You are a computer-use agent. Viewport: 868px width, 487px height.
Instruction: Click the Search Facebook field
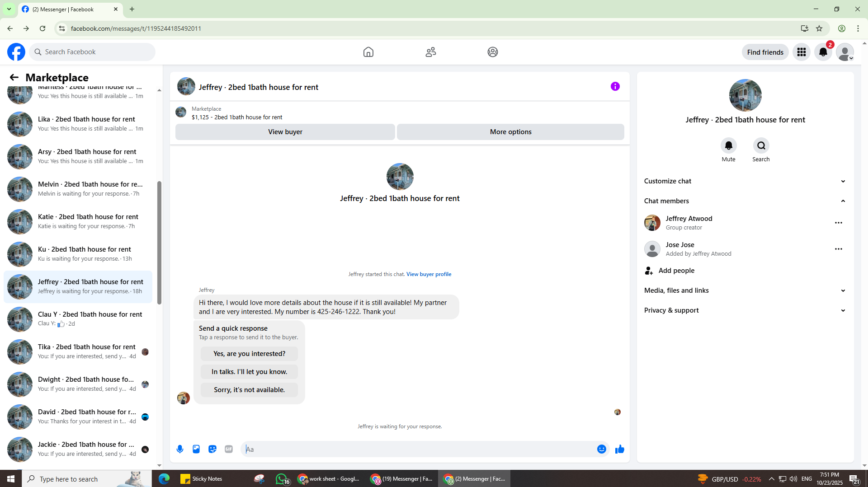pyautogui.click(x=92, y=52)
